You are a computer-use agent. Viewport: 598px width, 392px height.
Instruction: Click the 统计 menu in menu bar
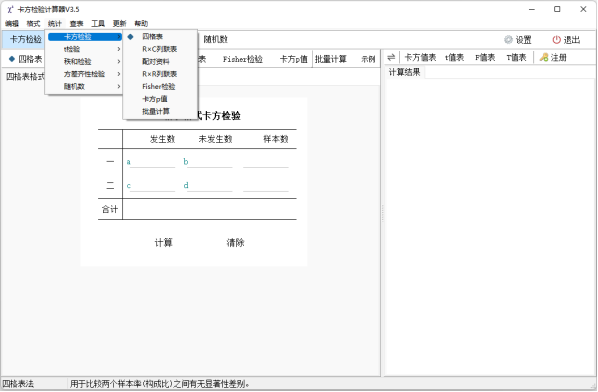(x=55, y=24)
